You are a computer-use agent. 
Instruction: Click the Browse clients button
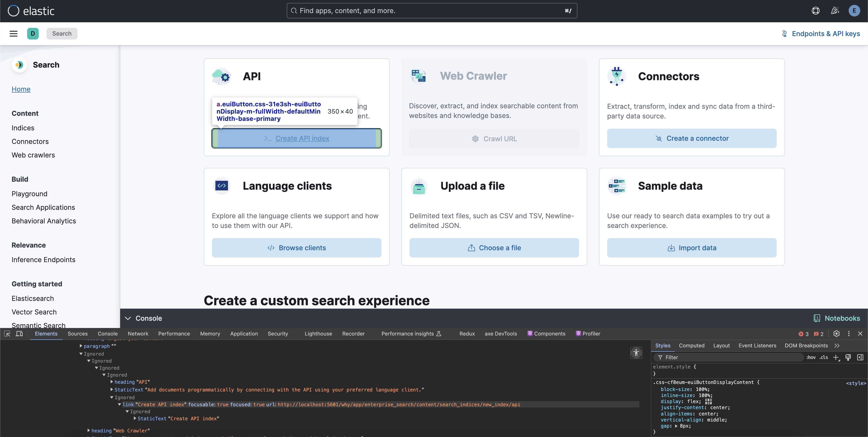click(x=296, y=248)
